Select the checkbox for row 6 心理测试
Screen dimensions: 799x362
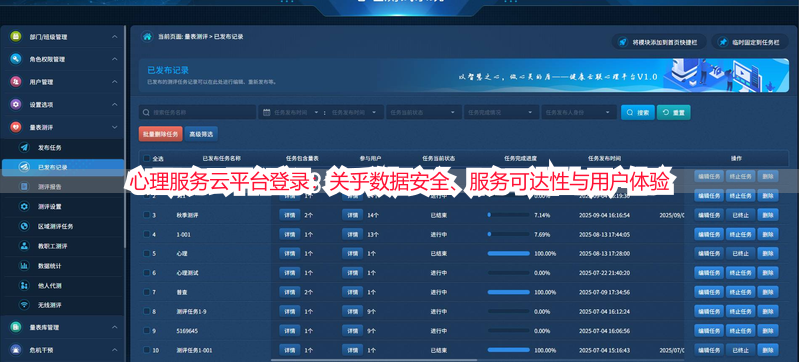[x=147, y=273]
